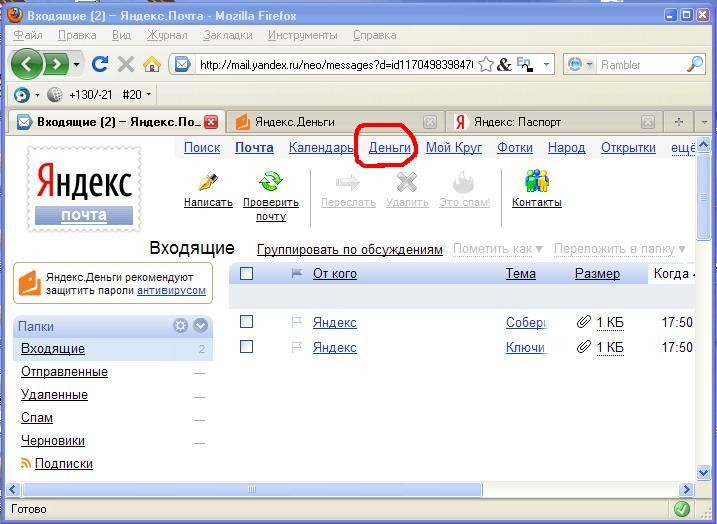Close the Входящие Яндекс.Почта tab
The height and width of the screenshot is (524, 717).
pyautogui.click(x=210, y=122)
